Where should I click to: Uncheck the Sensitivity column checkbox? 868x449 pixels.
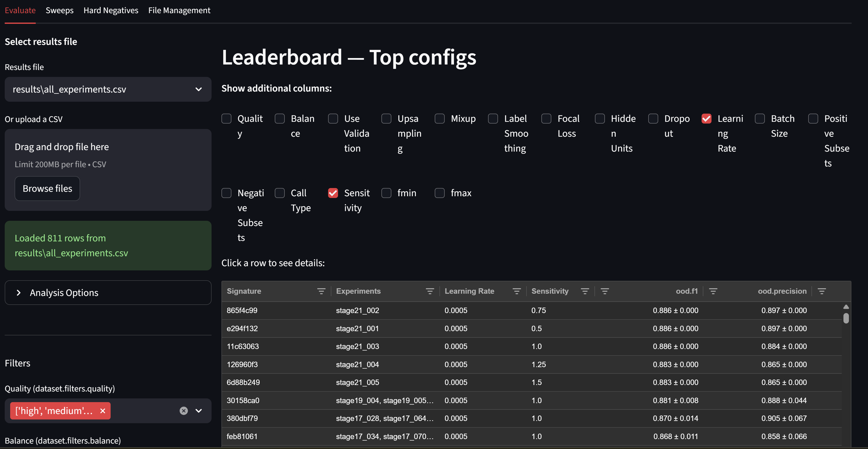(333, 193)
